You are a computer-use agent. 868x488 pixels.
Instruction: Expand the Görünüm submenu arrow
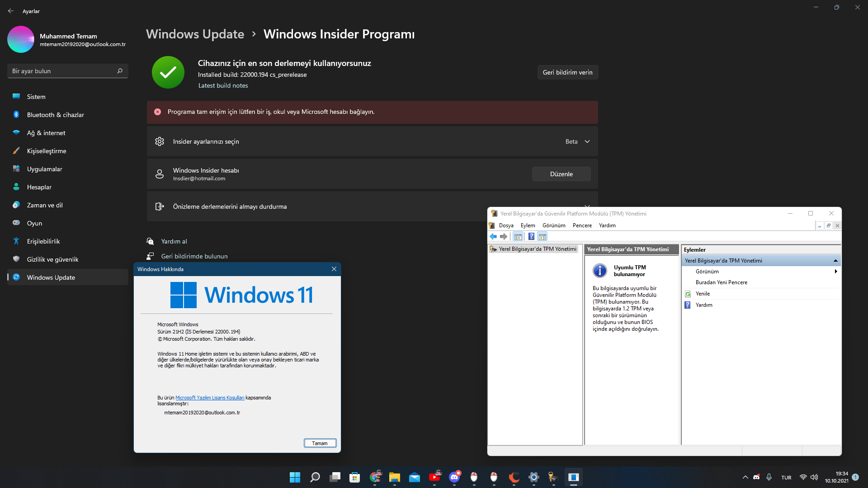(836, 272)
